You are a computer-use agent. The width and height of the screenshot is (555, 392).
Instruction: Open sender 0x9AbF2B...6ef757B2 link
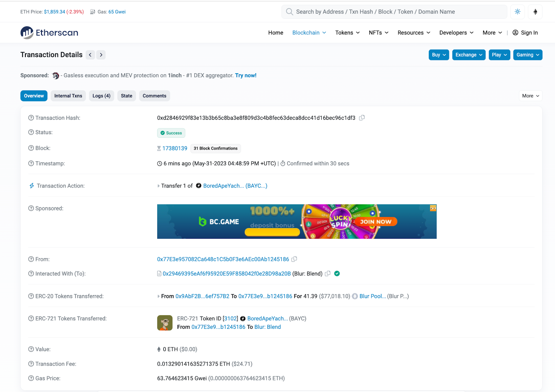coord(202,296)
